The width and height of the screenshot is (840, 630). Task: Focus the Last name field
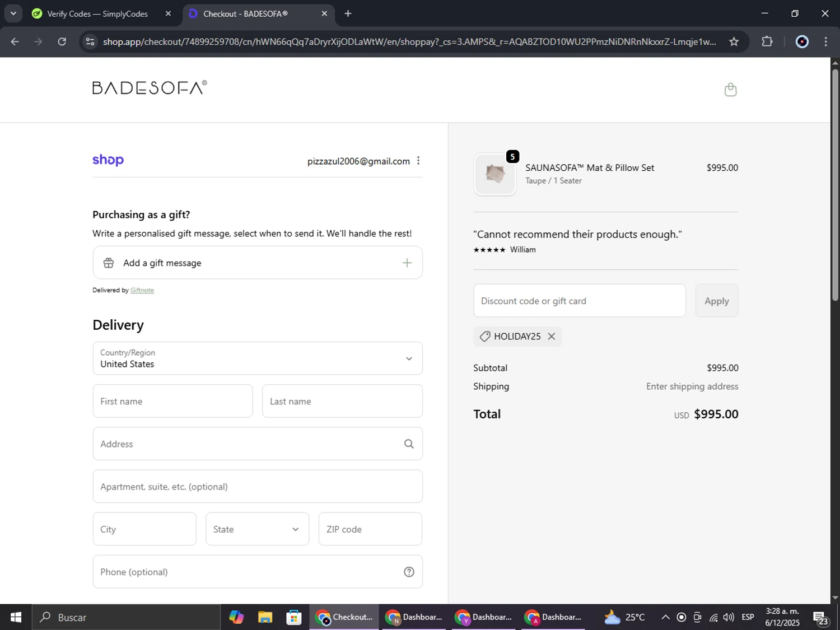tap(342, 401)
